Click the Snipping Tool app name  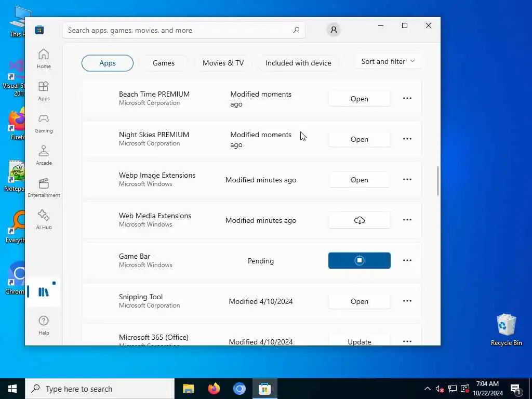pos(141,297)
